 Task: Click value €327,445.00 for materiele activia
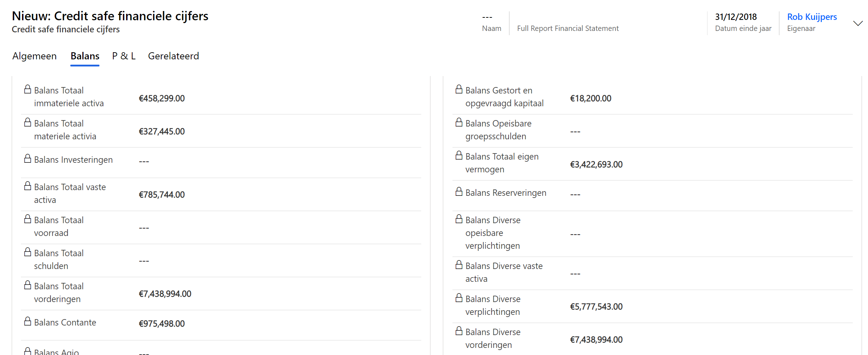162,131
